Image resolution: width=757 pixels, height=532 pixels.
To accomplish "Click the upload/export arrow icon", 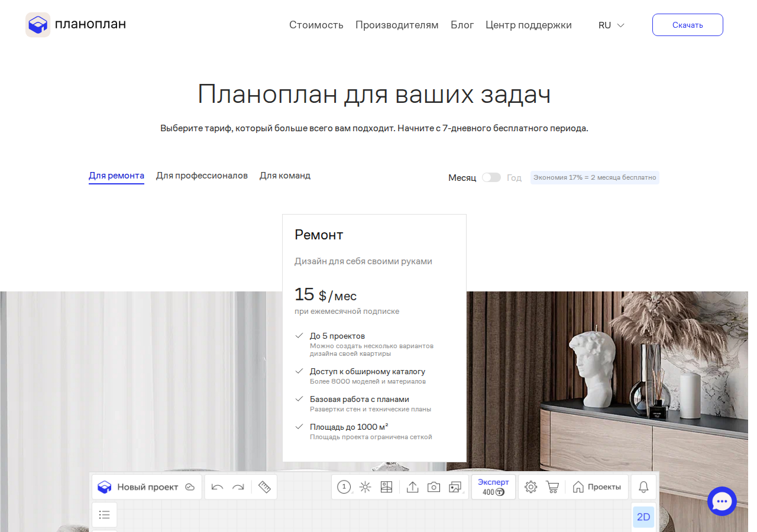I will (413, 487).
